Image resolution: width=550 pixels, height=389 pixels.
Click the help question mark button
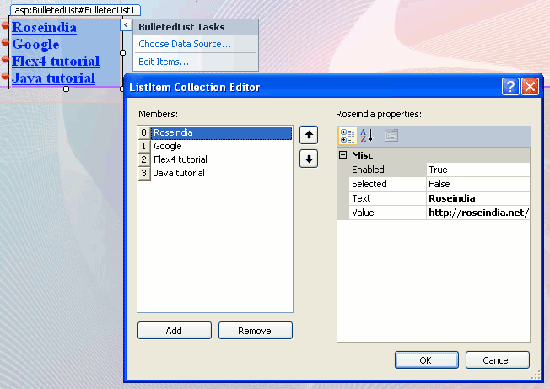point(510,86)
